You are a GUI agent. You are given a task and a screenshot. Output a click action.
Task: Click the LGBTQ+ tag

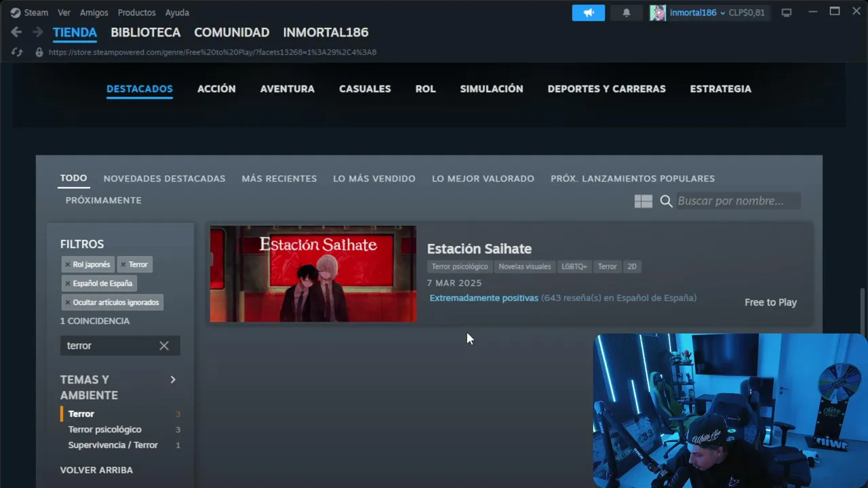point(574,266)
